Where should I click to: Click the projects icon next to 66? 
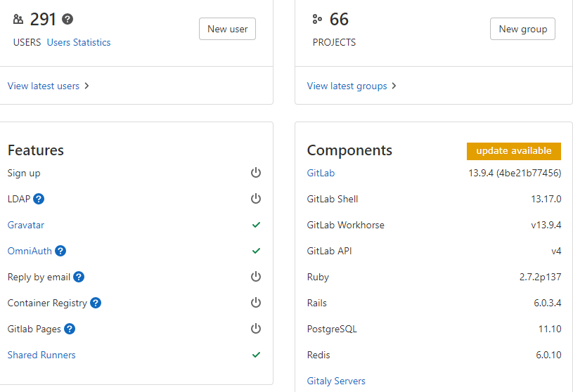point(317,19)
